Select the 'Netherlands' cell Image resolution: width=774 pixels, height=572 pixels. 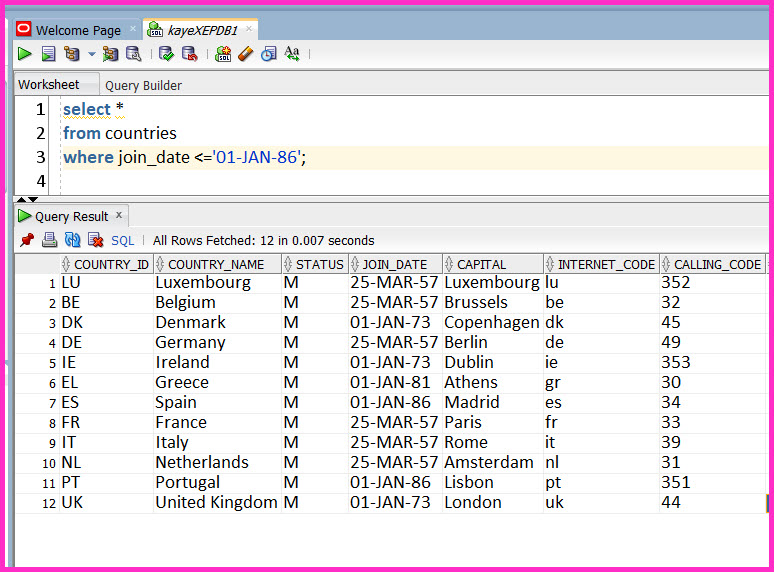point(217,462)
